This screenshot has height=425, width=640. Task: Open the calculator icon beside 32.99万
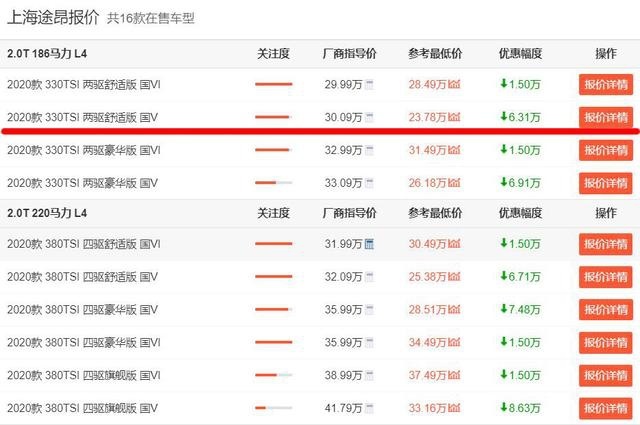coord(369,150)
